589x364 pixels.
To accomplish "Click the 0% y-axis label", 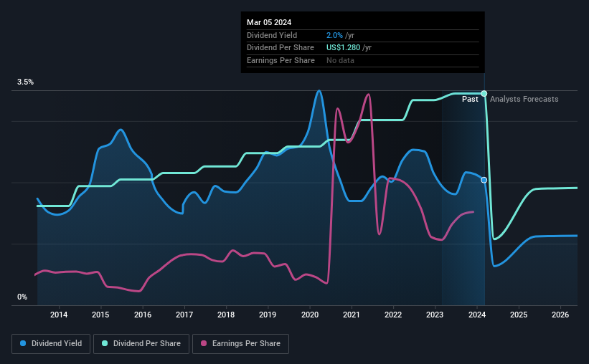I will 22,297.
